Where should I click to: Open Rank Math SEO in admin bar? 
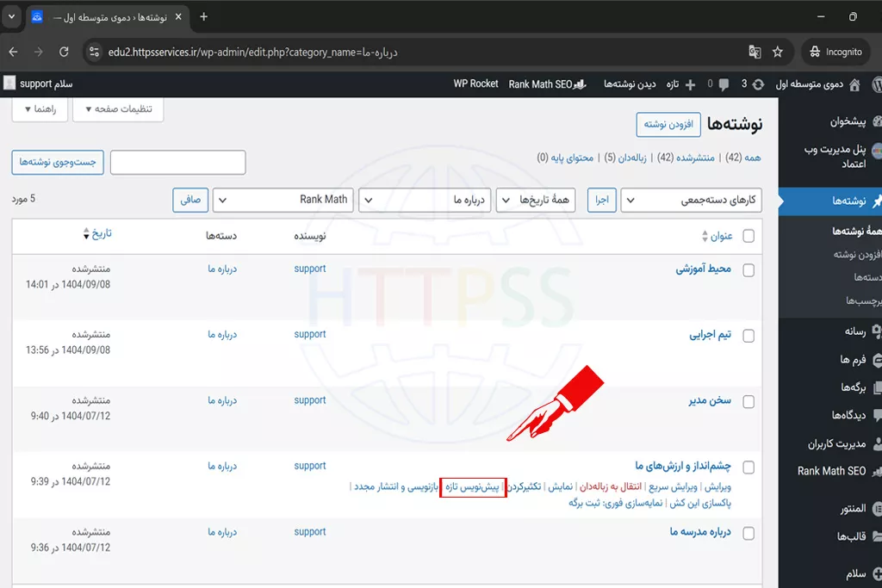pos(540,84)
